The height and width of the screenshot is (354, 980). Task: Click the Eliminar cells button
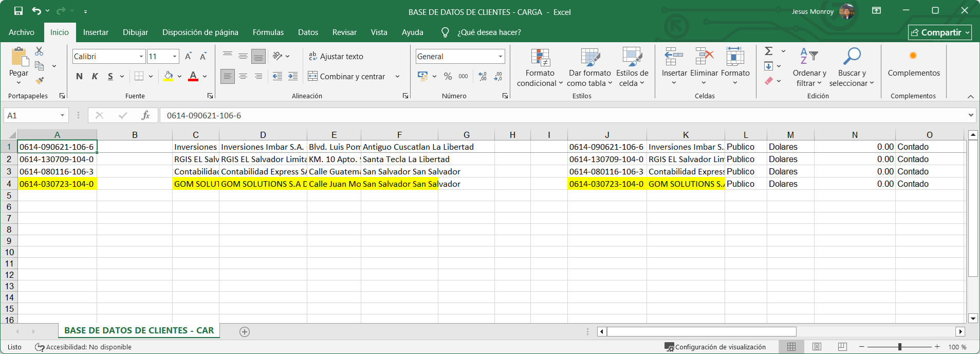point(704,67)
